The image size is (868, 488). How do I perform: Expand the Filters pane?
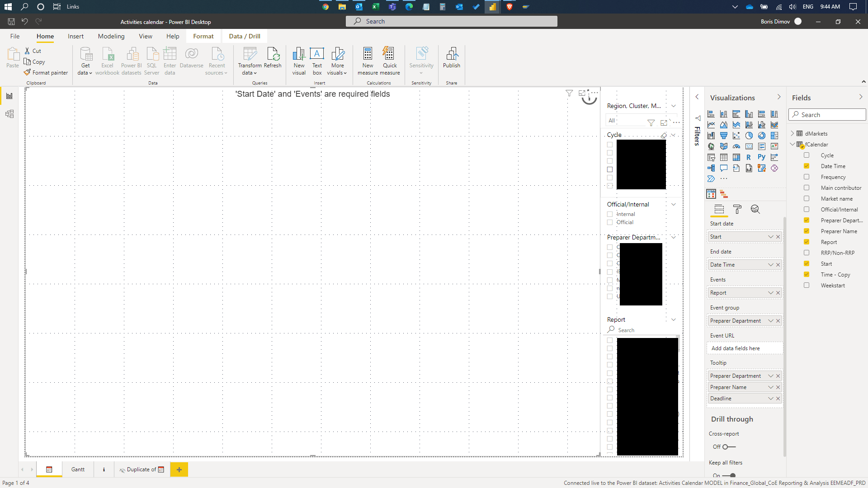point(697,97)
